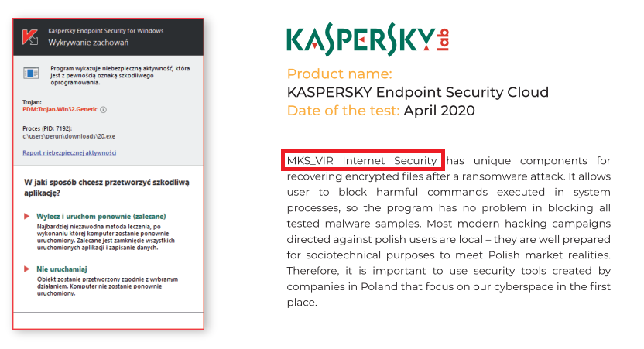Image resolution: width=644 pixels, height=349 pixels.
Task: Choose the 'Nie uruchamiaj' option
Action: click(x=63, y=269)
